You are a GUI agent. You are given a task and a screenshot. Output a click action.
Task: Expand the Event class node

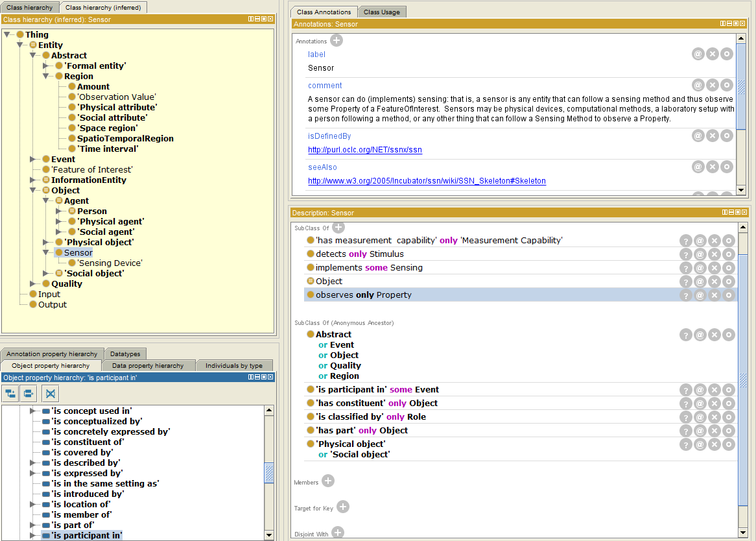(x=34, y=160)
